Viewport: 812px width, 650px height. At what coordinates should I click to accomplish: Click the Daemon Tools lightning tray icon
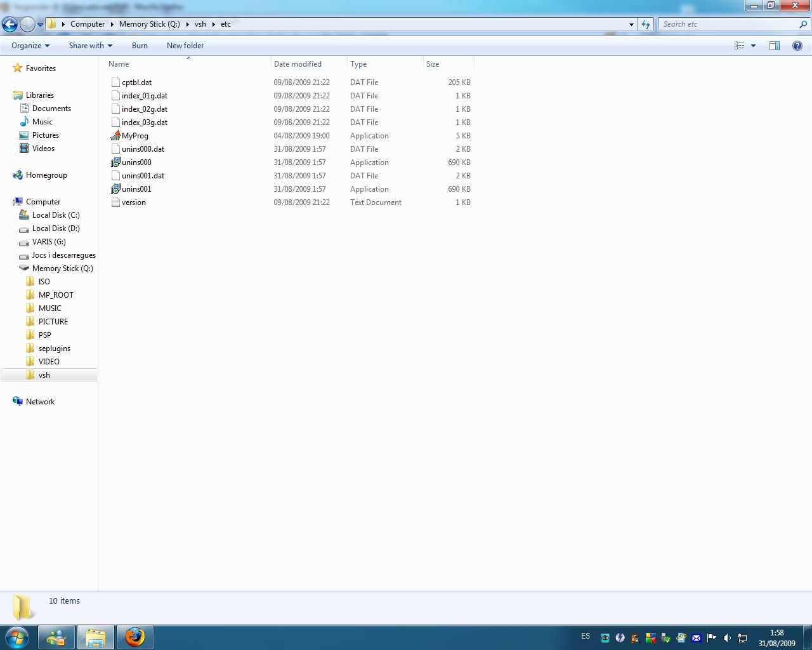[x=620, y=638]
